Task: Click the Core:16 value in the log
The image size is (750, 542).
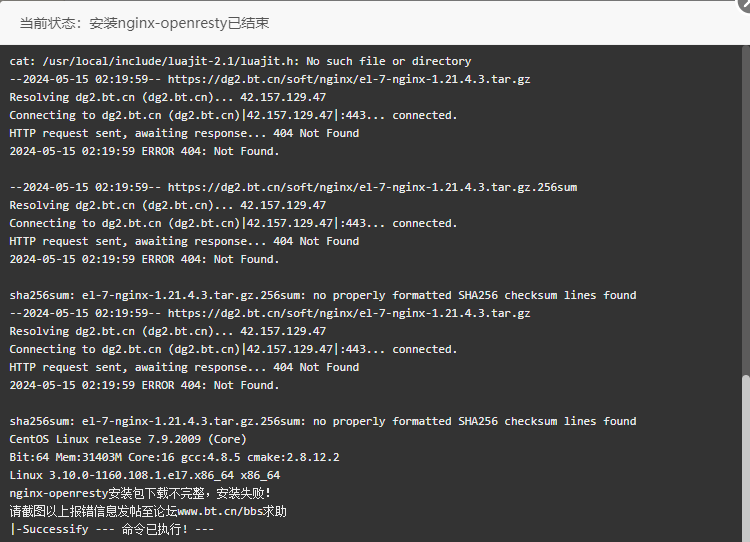Action: pyautogui.click(x=151, y=457)
